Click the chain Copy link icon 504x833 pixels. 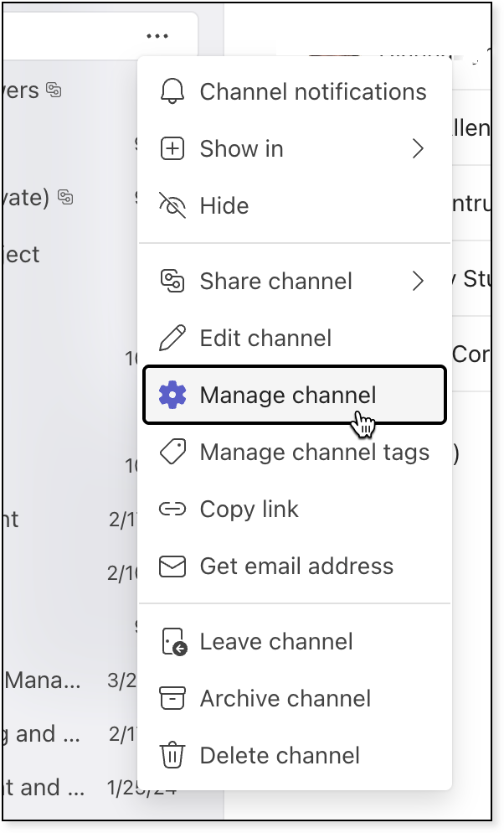(x=172, y=510)
